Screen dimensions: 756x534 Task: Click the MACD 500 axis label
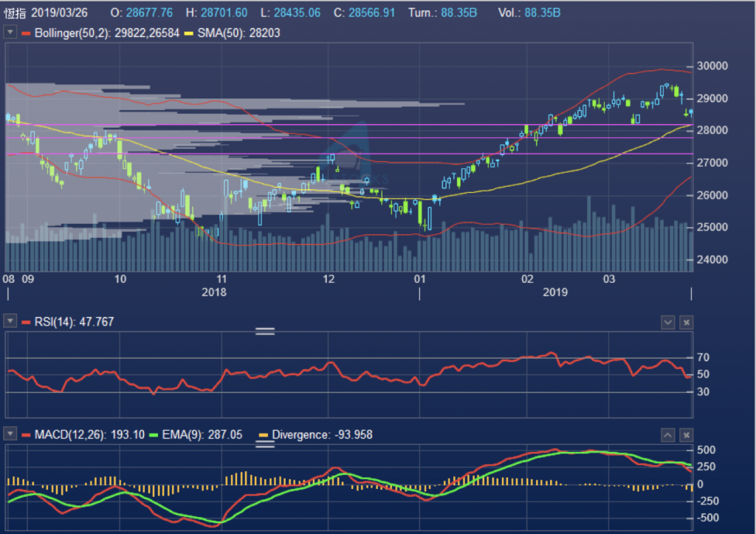click(707, 450)
